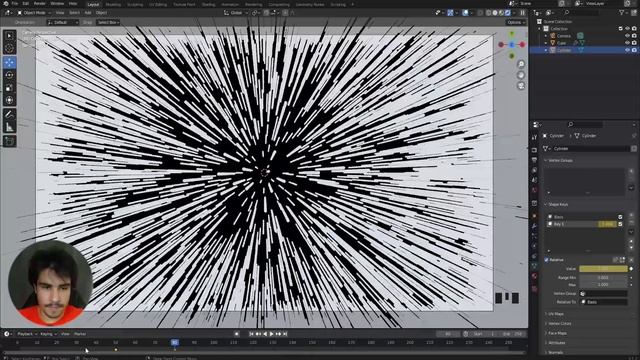
Task: Open the Edit menu
Action: click(x=26, y=4)
